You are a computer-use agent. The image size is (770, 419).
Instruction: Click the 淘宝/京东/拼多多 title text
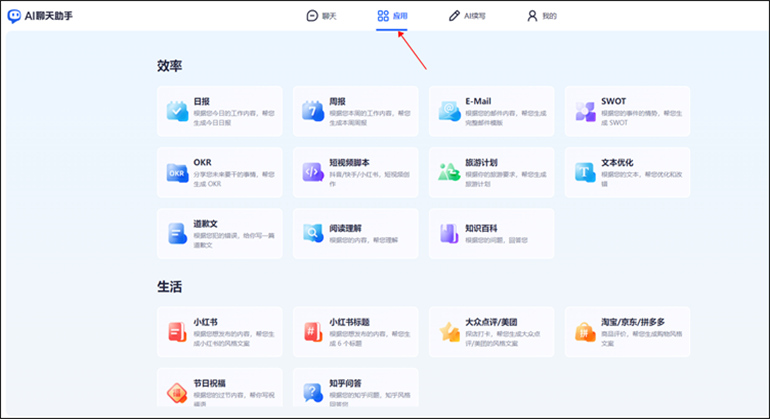pos(633,322)
